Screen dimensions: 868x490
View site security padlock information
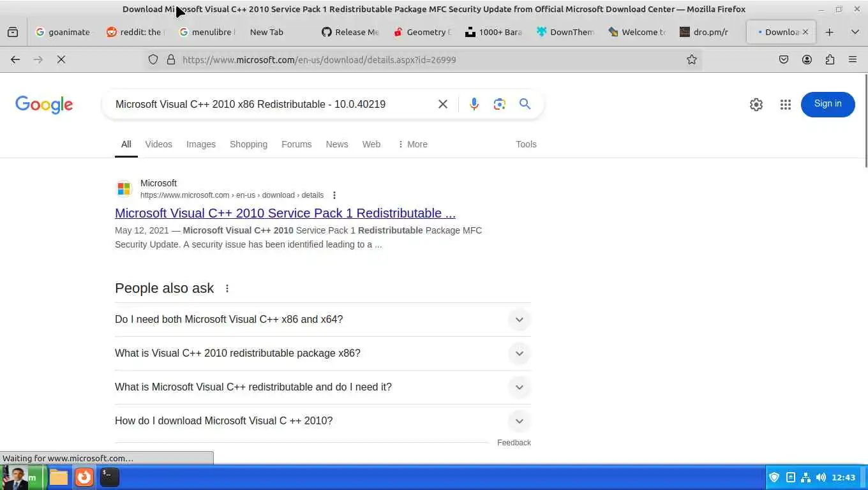[x=171, y=59]
